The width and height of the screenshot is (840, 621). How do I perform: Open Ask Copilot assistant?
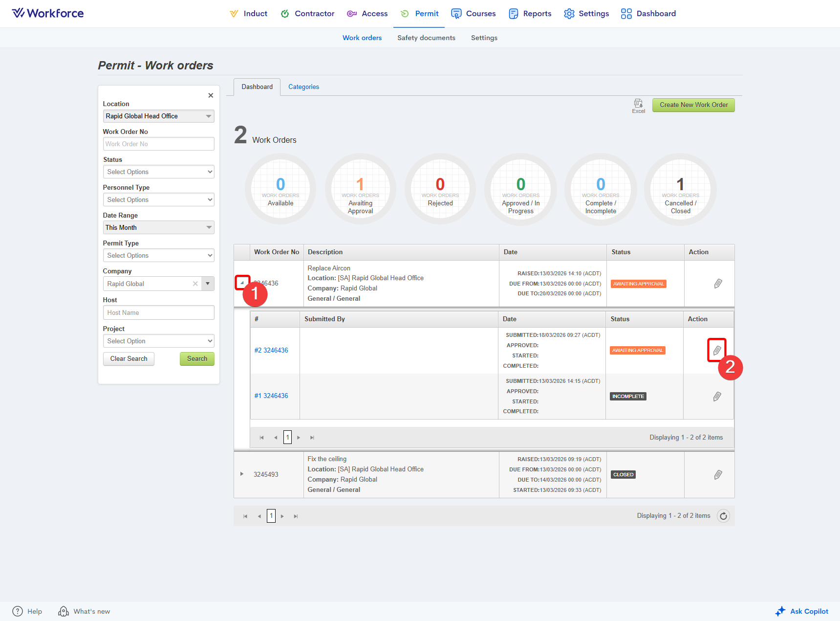(802, 611)
